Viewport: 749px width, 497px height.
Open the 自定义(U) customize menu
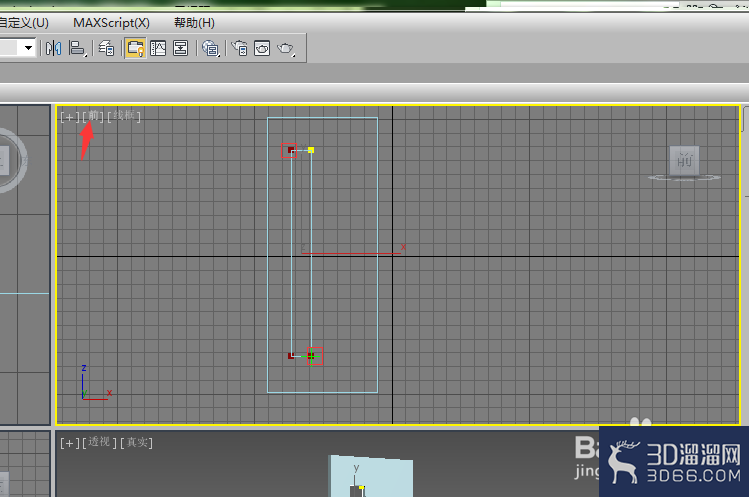click(24, 22)
